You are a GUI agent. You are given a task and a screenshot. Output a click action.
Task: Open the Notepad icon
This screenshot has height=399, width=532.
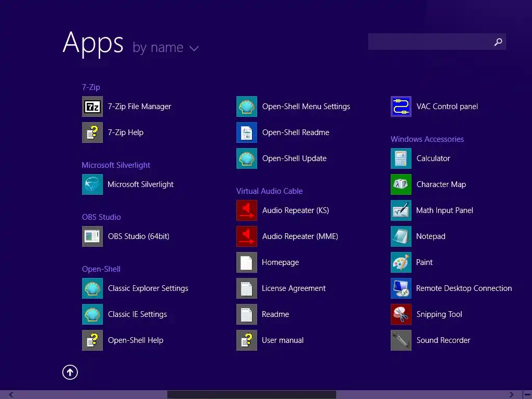401,236
